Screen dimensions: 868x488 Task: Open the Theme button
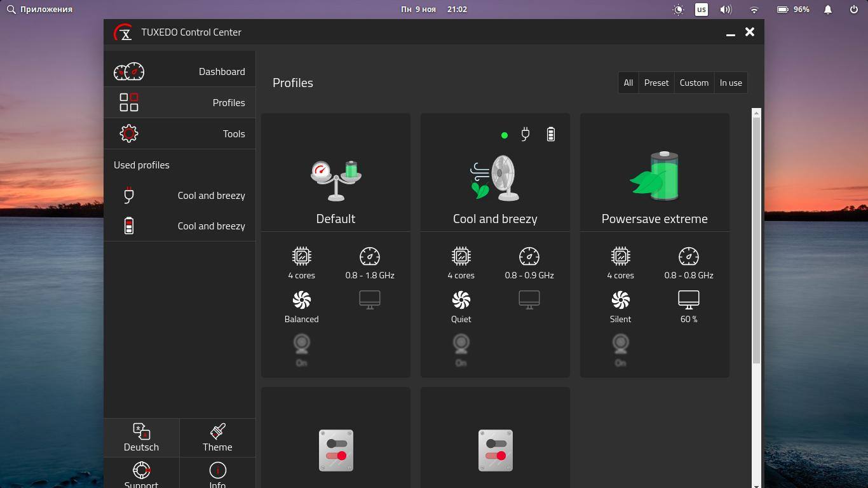pos(217,438)
